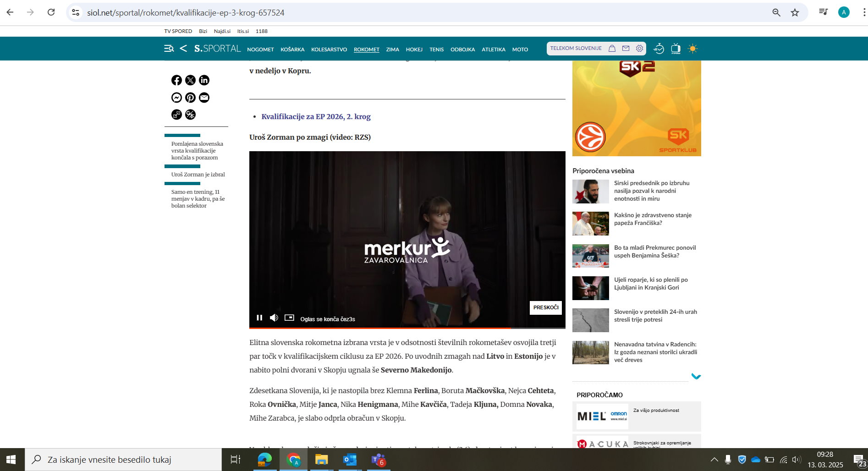
Task: Toggle picture-in-picture mode on video
Action: 289,318
